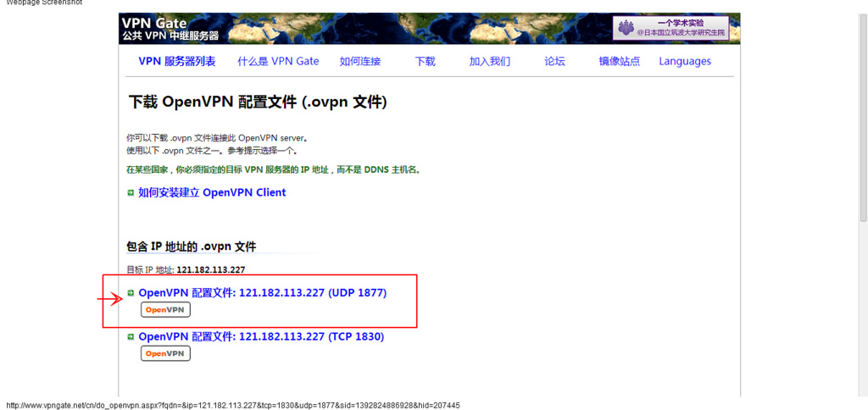Open the VPN 服务器列表 tab
Viewport: 868px width, 410px height.
tap(176, 62)
